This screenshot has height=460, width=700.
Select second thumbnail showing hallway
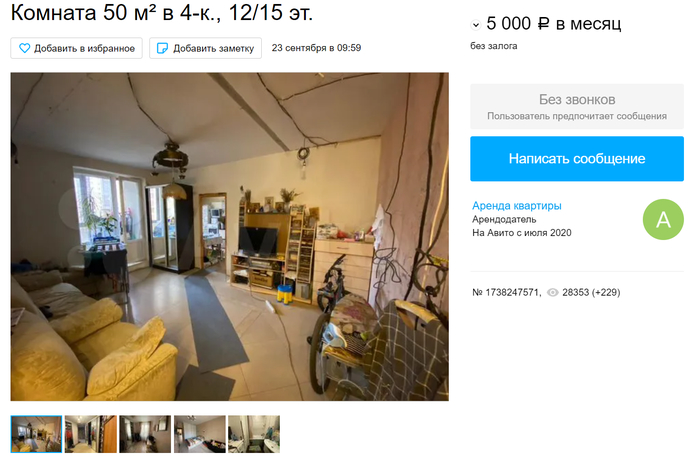[x=91, y=434]
